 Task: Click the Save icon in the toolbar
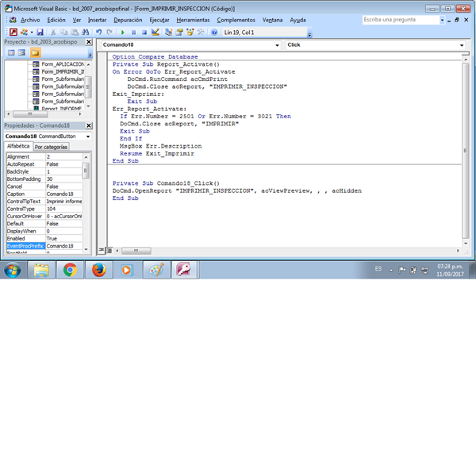click(38, 33)
